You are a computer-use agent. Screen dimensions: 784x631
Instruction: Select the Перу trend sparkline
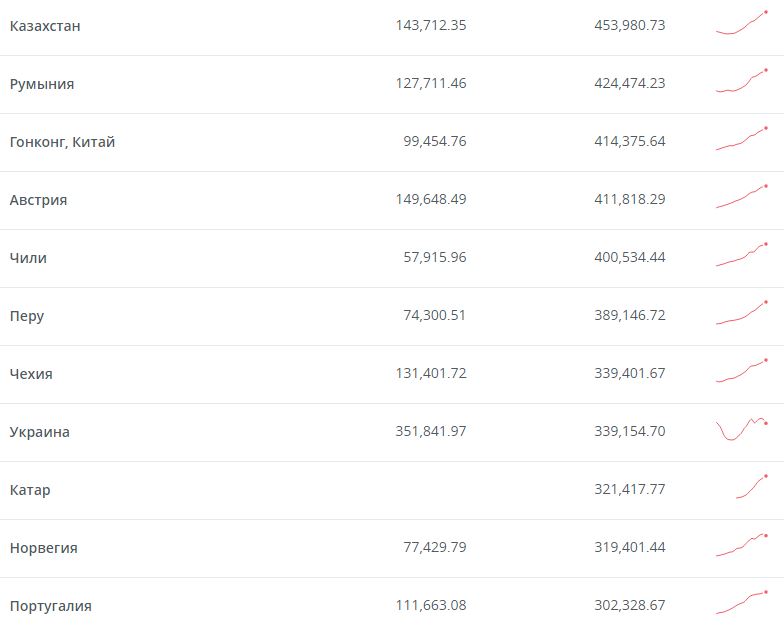(742, 312)
